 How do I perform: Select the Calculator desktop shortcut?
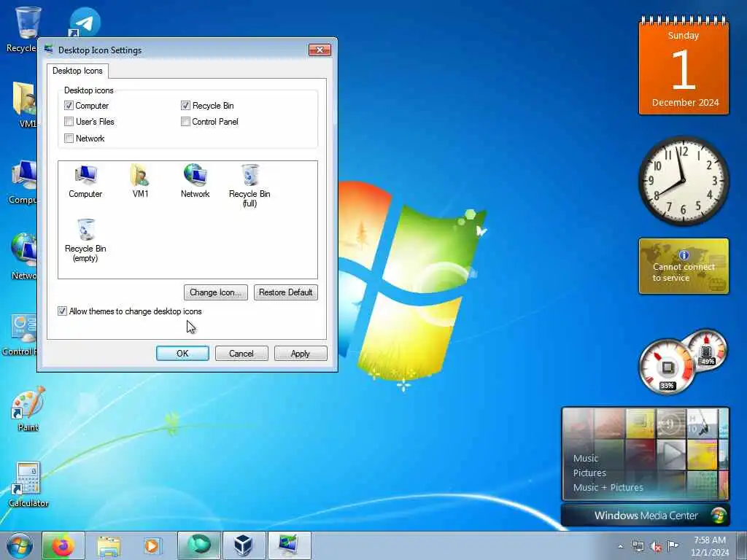click(x=28, y=484)
